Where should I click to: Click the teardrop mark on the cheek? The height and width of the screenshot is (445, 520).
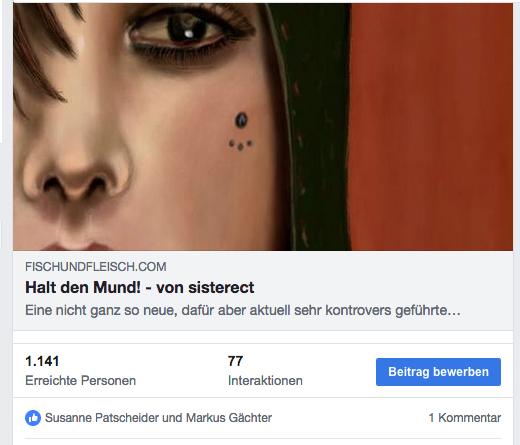[241, 120]
